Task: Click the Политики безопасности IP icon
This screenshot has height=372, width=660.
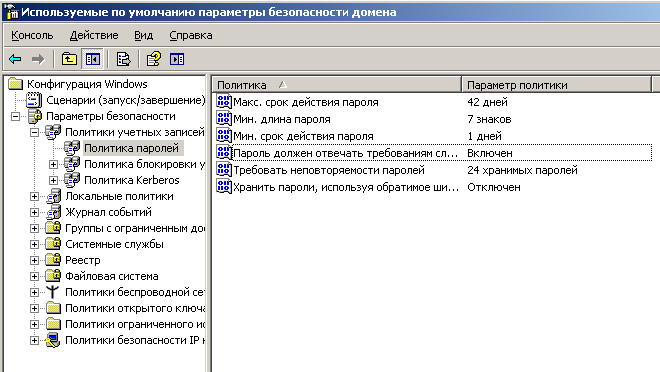Action: tap(53, 340)
